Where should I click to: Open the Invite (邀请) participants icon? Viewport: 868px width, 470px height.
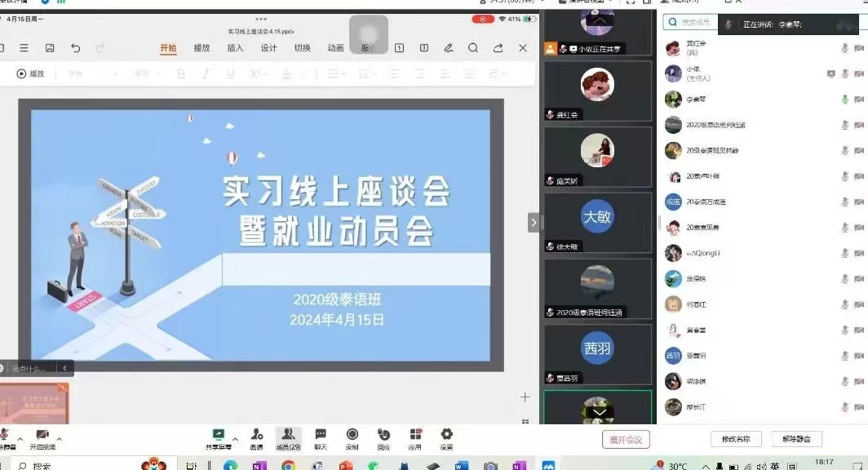[x=257, y=435]
